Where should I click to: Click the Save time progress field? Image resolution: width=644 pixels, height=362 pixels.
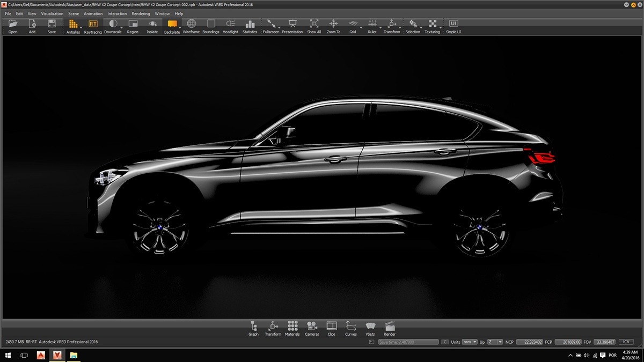tap(408, 342)
